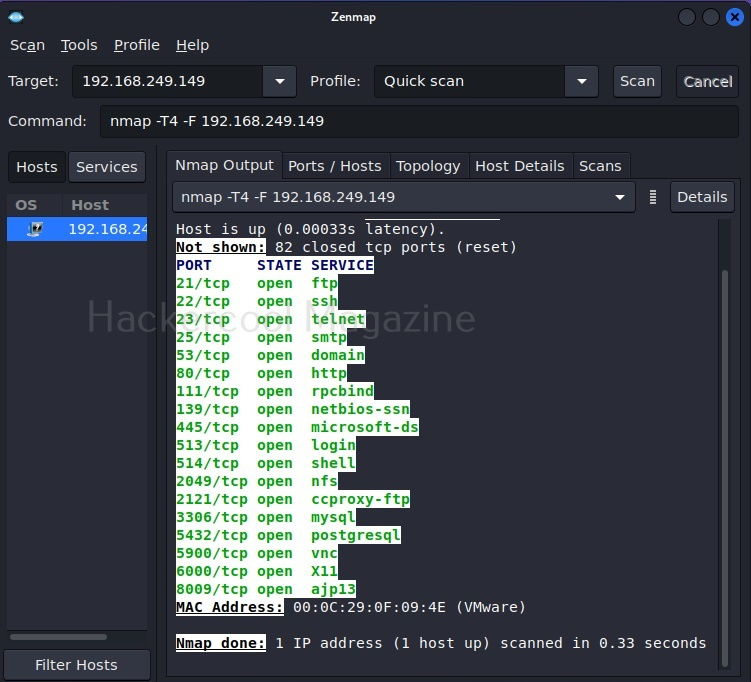The image size is (751, 682).
Task: Click the ssh service text
Action: [x=324, y=301]
